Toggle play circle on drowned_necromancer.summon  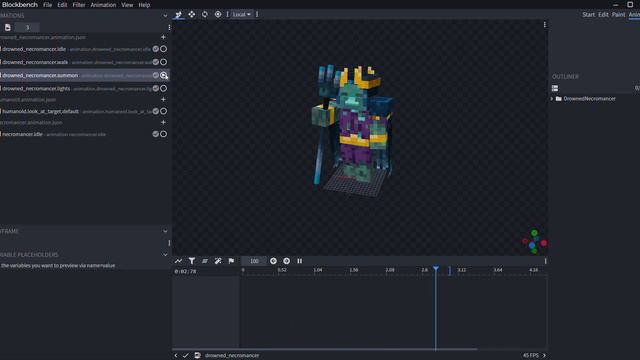point(164,75)
